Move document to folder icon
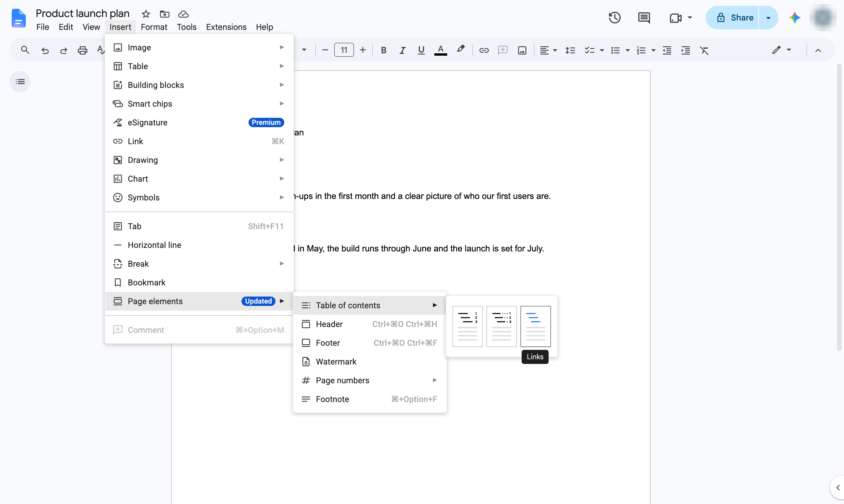844x504 pixels. click(x=164, y=14)
